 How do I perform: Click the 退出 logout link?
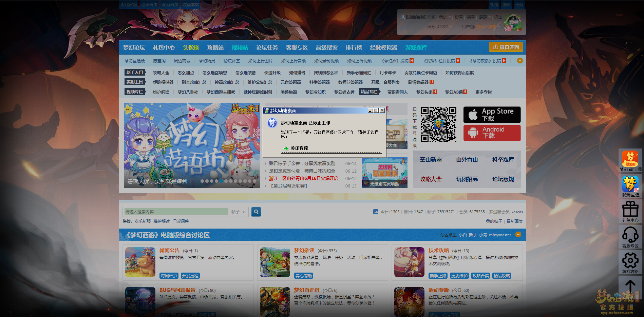[498, 17]
